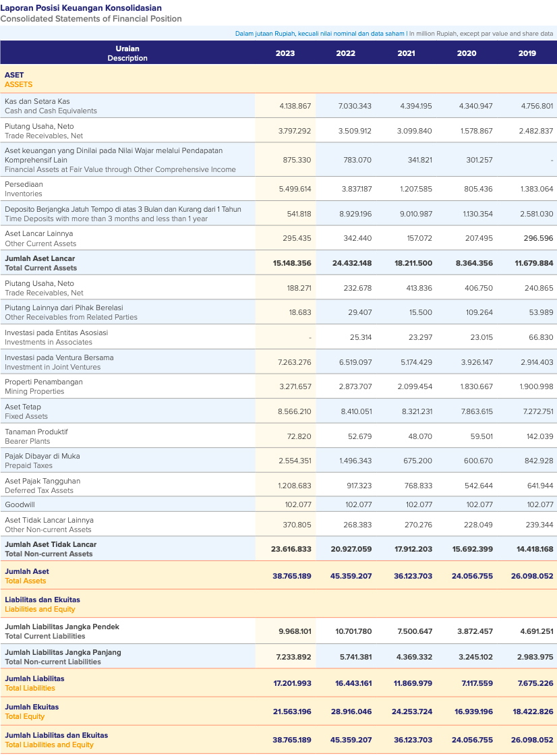Click inventories value 5.499.614
This screenshot has height=756, width=557.
pos(295,189)
